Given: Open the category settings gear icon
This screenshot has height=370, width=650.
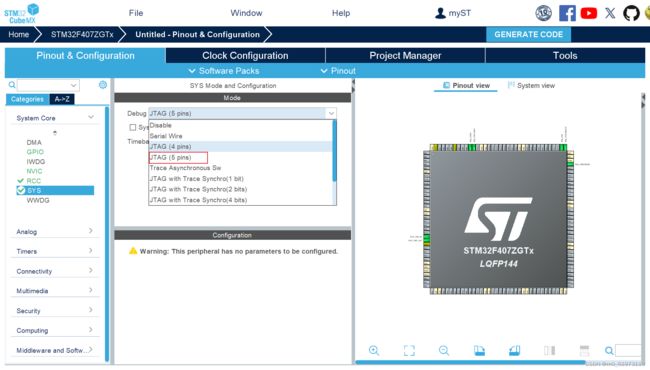Looking at the screenshot, I should [x=103, y=85].
